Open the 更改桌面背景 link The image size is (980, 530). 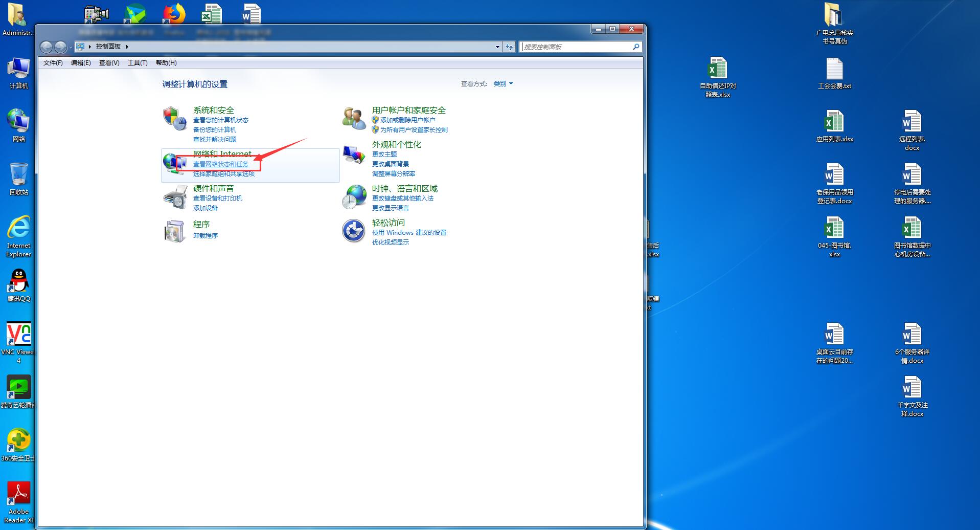point(391,164)
